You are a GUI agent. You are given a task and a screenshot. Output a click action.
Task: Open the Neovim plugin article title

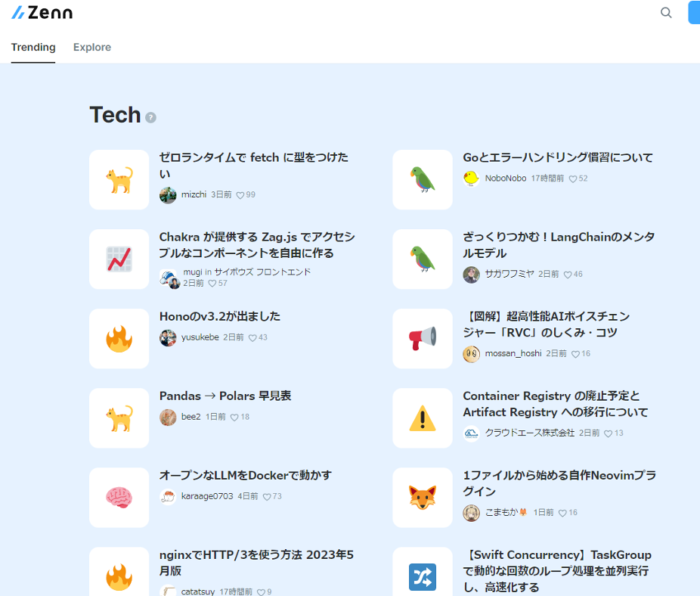(x=559, y=483)
